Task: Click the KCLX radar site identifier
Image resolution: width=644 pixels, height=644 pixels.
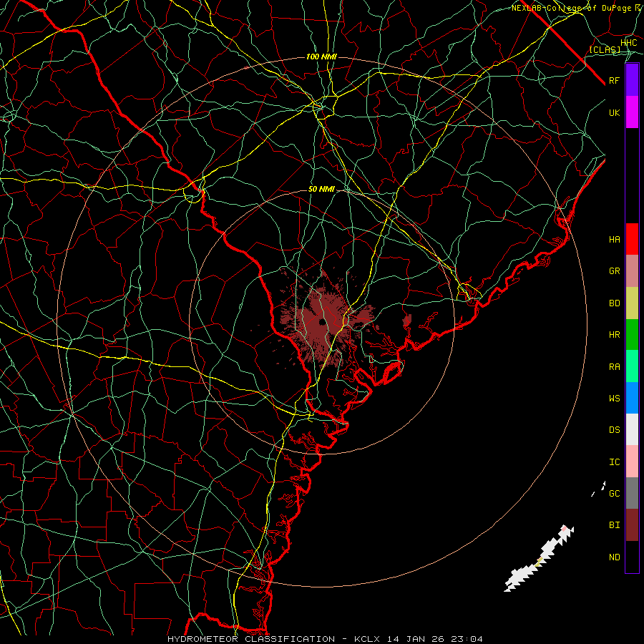Action: click(369, 639)
